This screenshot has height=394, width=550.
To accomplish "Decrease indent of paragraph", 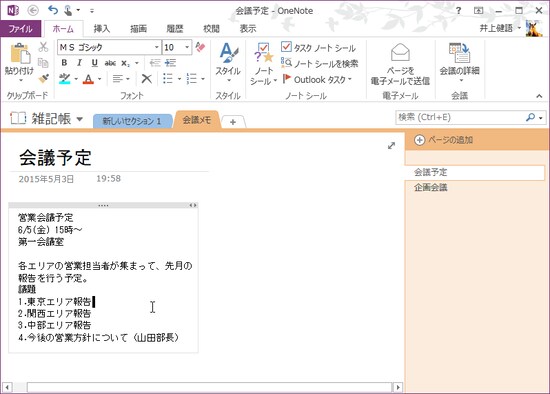I will coord(155,63).
